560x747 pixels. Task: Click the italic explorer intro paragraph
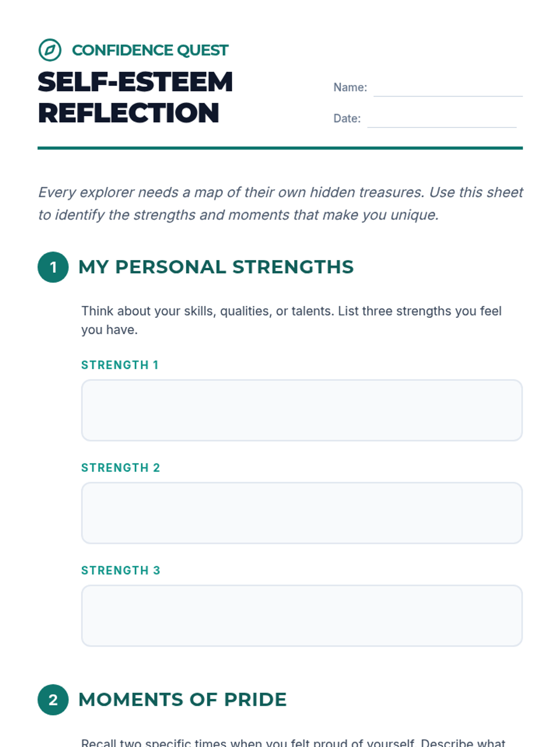(x=280, y=204)
